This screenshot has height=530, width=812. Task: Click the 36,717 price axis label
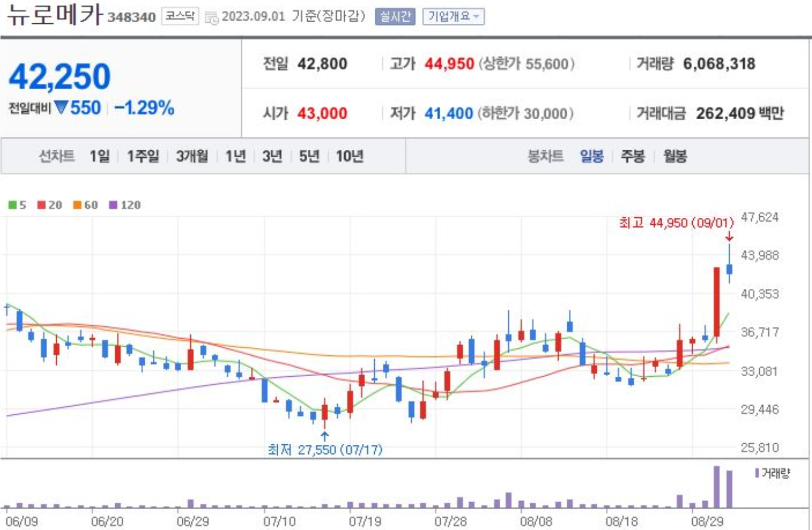point(760,332)
